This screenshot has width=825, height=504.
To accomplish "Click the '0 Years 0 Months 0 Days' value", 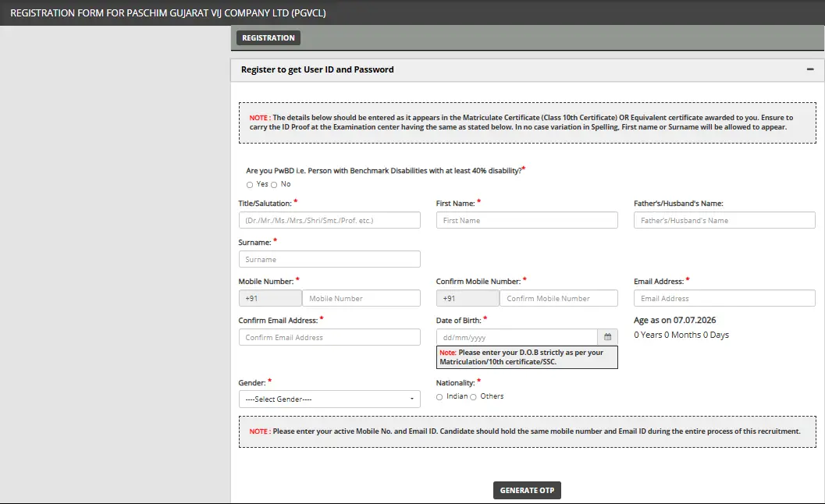I will coord(681,335).
